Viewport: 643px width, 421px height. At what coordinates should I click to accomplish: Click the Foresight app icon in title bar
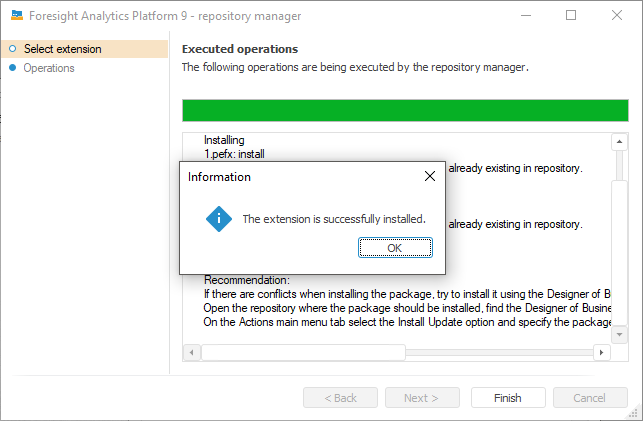pyautogui.click(x=17, y=15)
